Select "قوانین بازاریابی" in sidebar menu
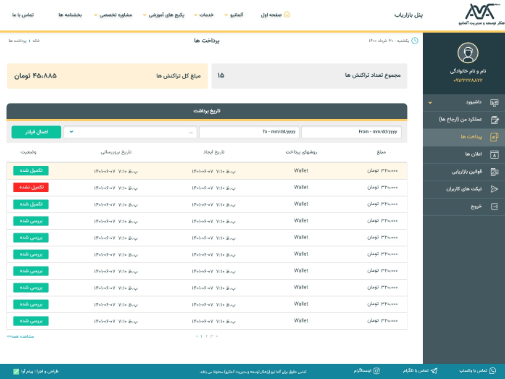The width and height of the screenshot is (505, 379). tap(467, 172)
